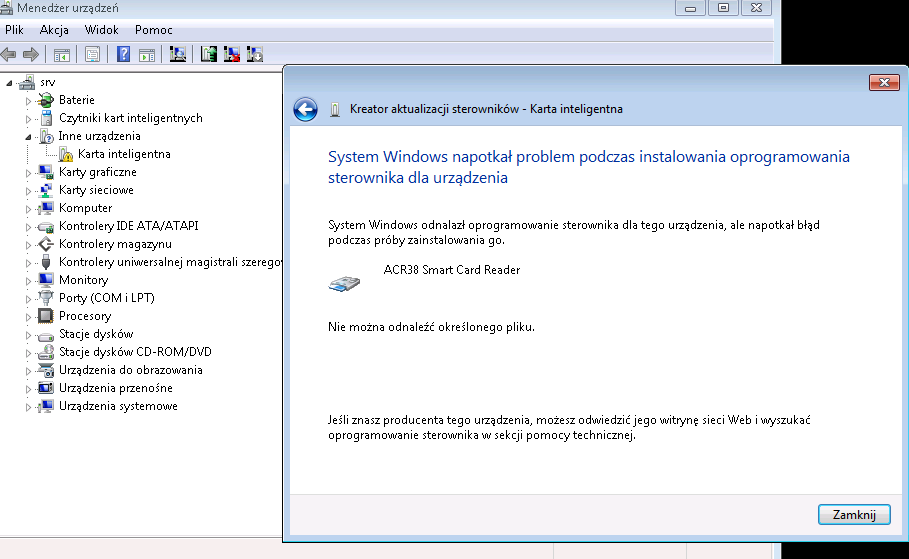Restore down the Menedżer urządzeń window
This screenshot has width=909, height=559.
[x=723, y=8]
